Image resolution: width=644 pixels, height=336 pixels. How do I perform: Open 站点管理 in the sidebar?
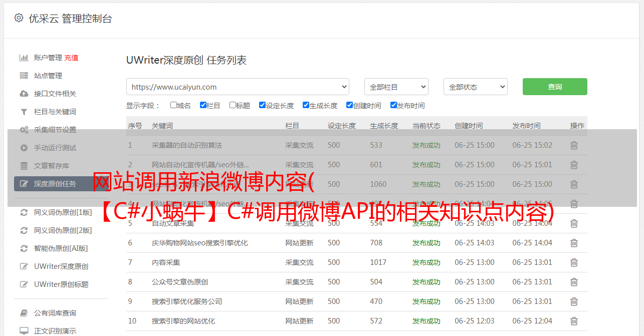(x=48, y=76)
